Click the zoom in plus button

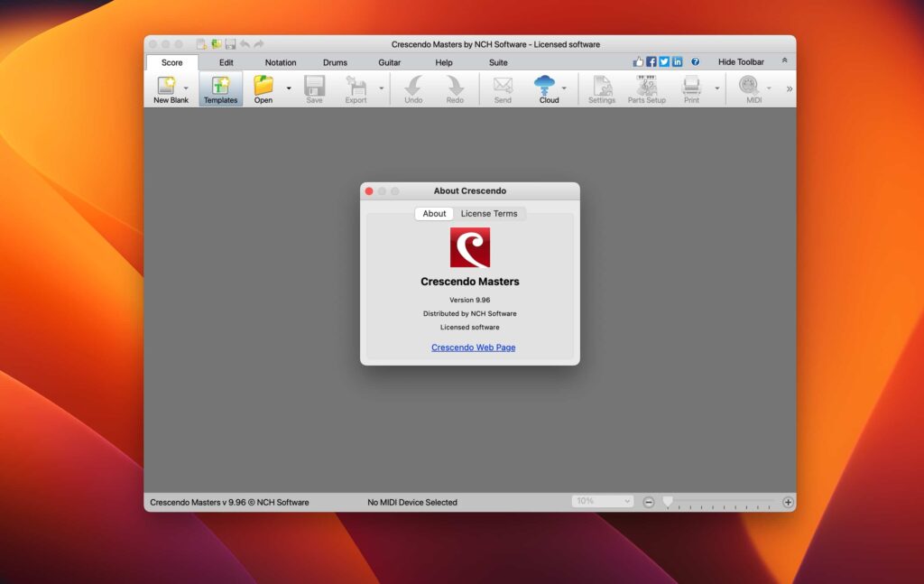[x=788, y=502]
